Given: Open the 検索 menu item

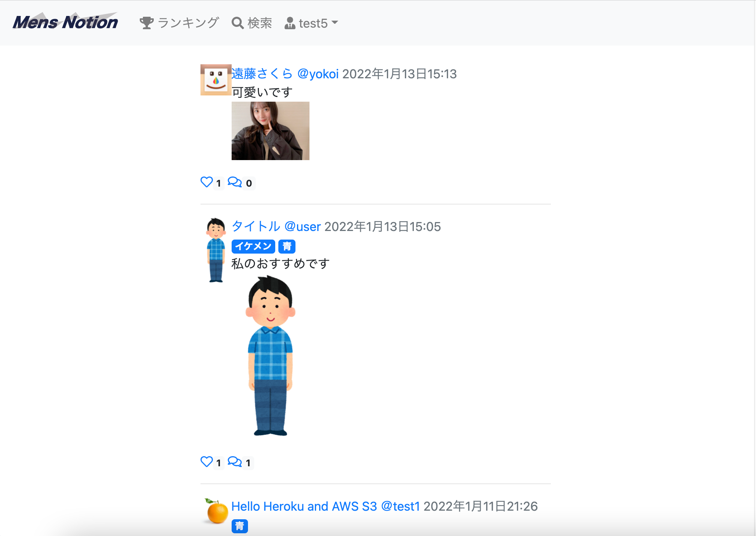Looking at the screenshot, I should click(x=260, y=23).
